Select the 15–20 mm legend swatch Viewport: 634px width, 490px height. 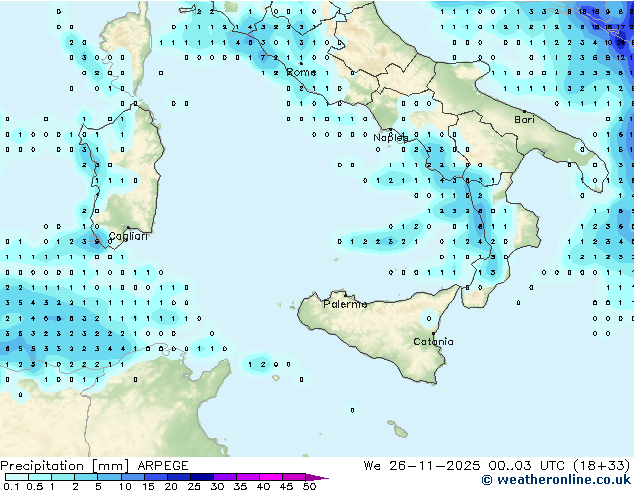point(155,477)
